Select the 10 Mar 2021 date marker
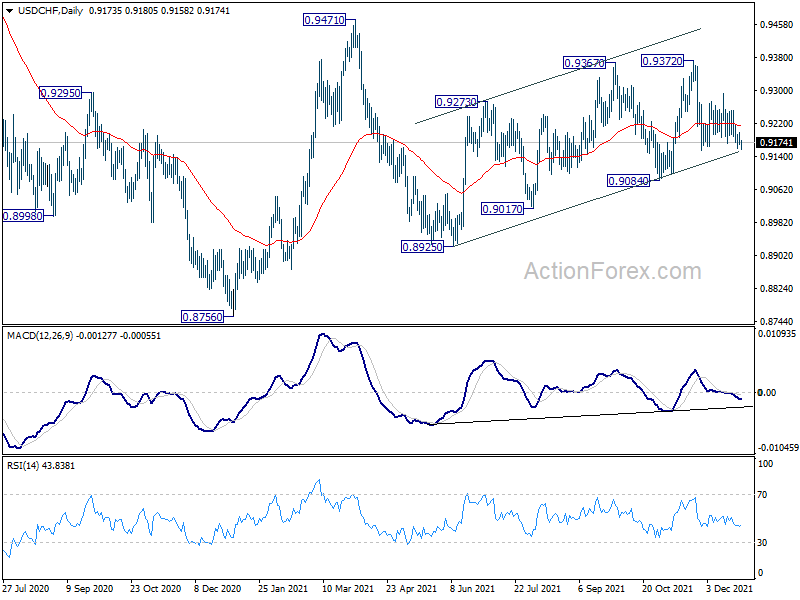Viewport: 800px width, 600px height. [347, 588]
